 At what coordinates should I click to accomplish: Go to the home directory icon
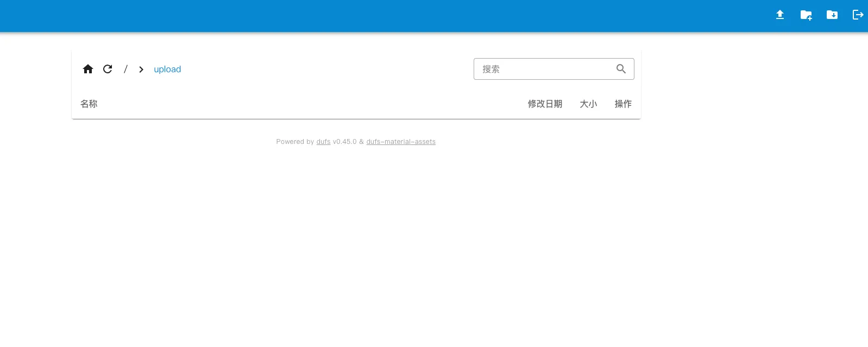88,69
